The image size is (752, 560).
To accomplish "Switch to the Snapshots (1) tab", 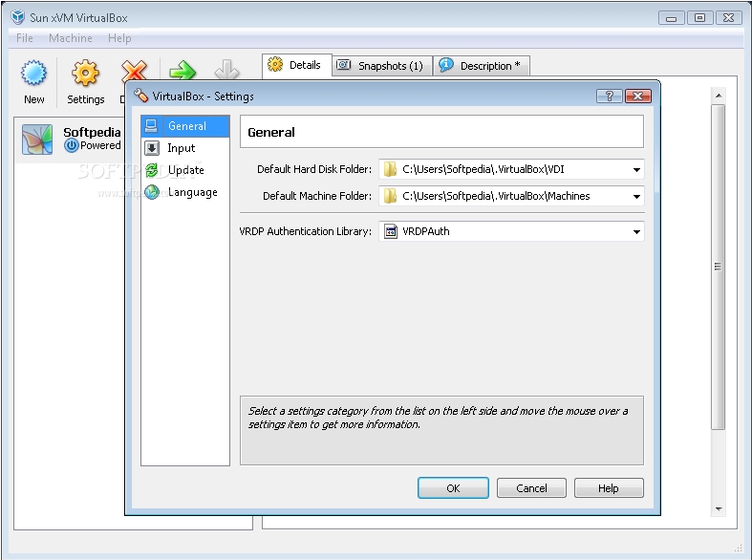I will pos(382,65).
